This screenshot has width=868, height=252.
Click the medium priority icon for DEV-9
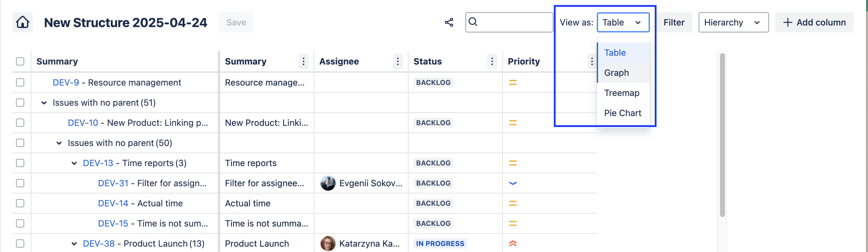[513, 83]
